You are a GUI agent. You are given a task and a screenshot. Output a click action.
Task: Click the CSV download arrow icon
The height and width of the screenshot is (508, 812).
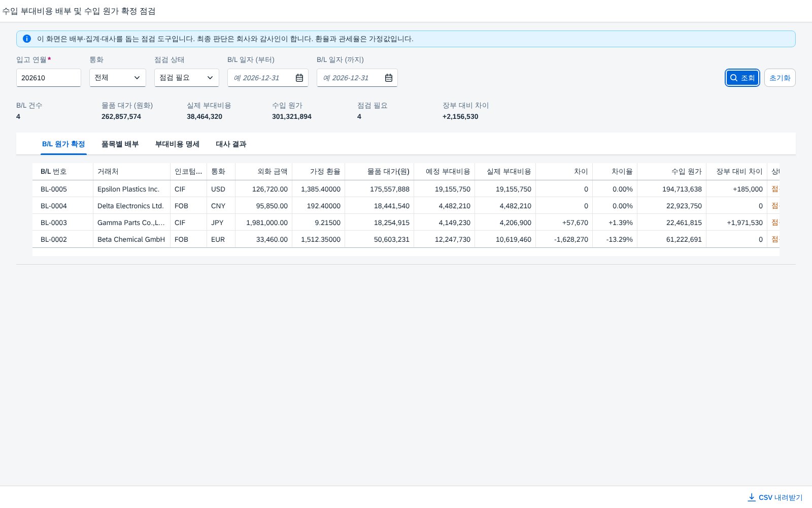(752, 497)
